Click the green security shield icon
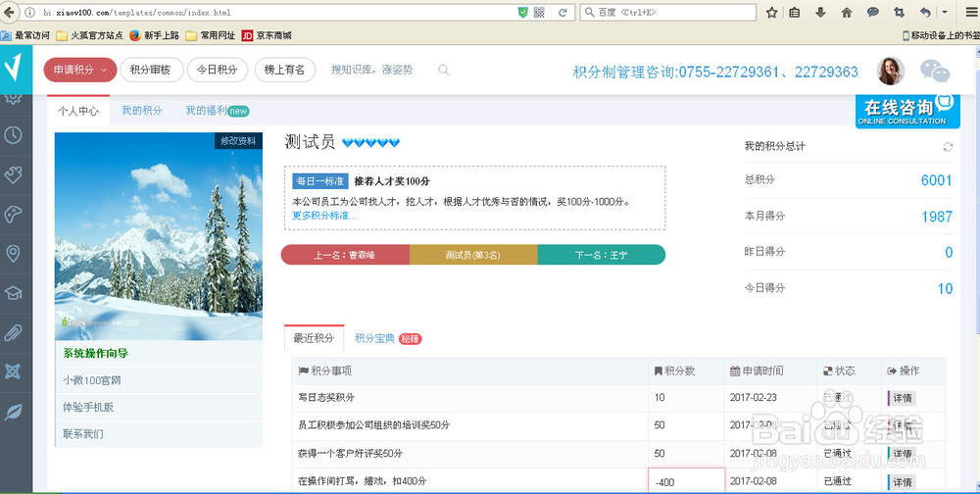Viewport: 980px width, 494px height. (x=523, y=13)
